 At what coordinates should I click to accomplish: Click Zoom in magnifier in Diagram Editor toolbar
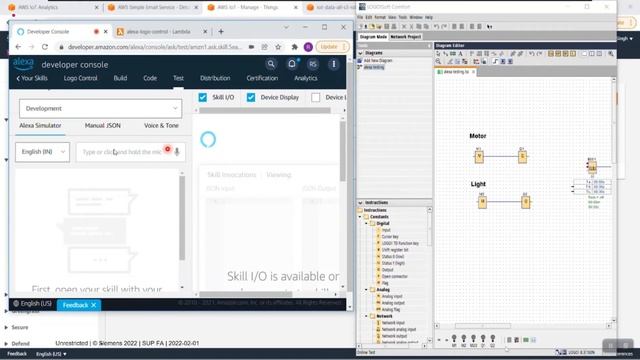tap(611, 53)
